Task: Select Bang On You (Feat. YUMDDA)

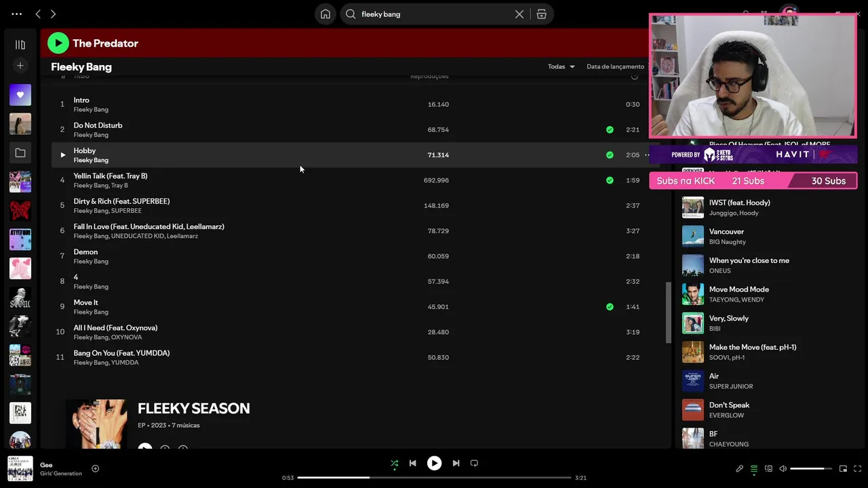Action: click(x=121, y=353)
